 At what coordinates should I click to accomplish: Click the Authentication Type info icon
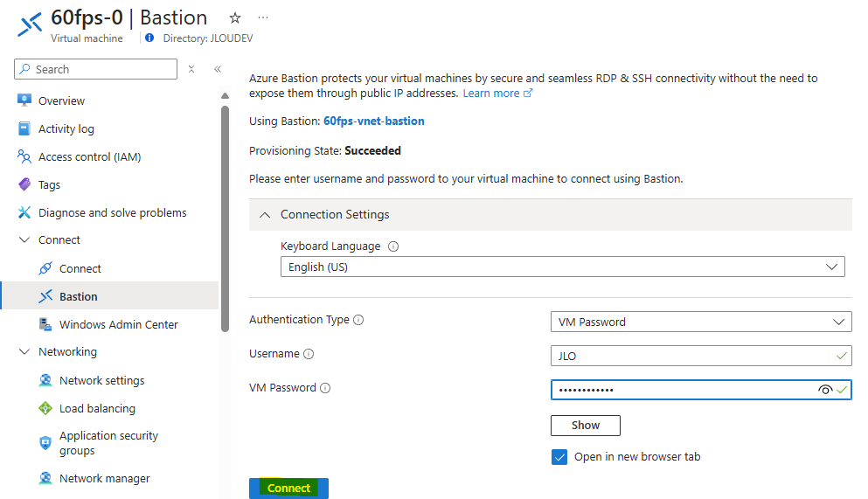click(358, 320)
